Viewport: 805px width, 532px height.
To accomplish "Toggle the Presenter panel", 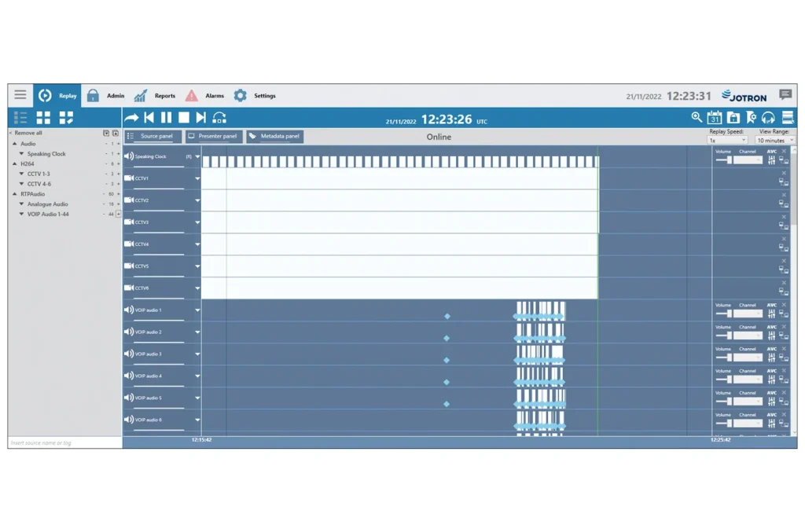I will coord(214,137).
